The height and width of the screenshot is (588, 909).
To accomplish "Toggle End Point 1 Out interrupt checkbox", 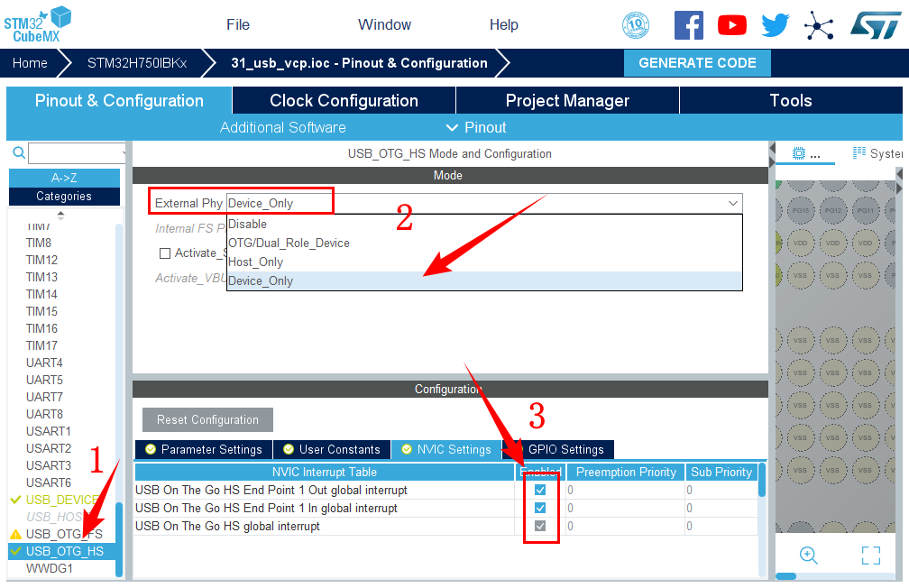I will click(540, 491).
